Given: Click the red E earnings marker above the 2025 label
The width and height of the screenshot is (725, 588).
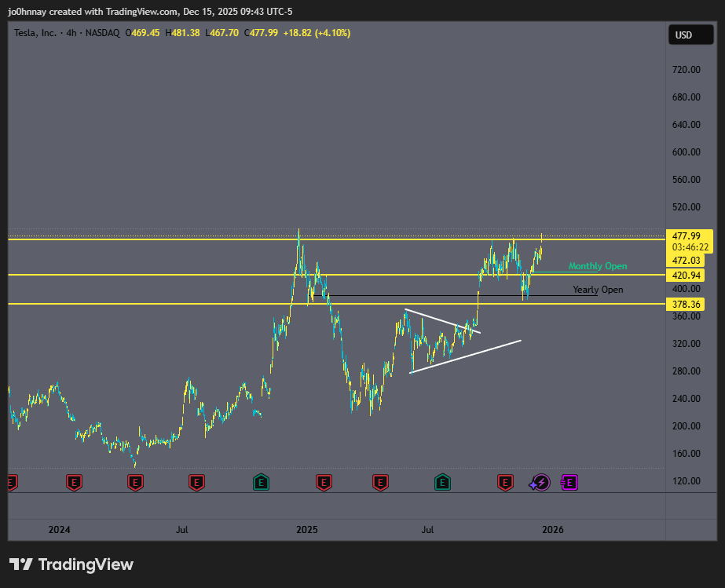Looking at the screenshot, I should point(324,483).
